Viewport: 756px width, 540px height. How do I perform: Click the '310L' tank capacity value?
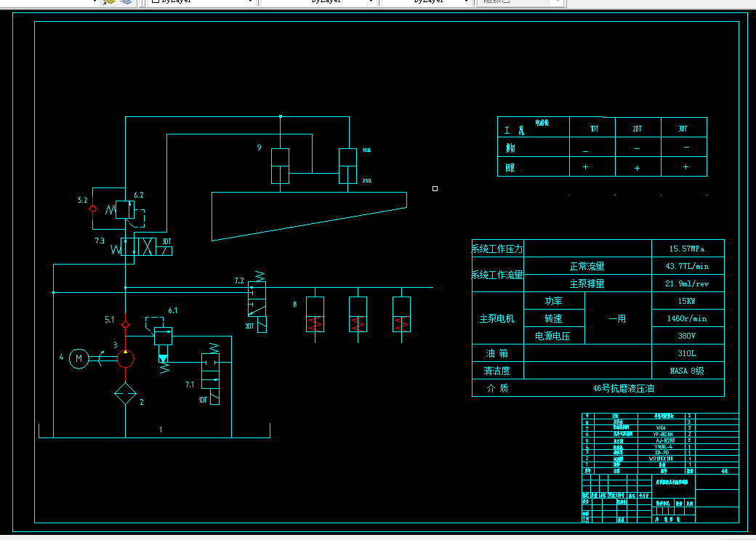[686, 353]
